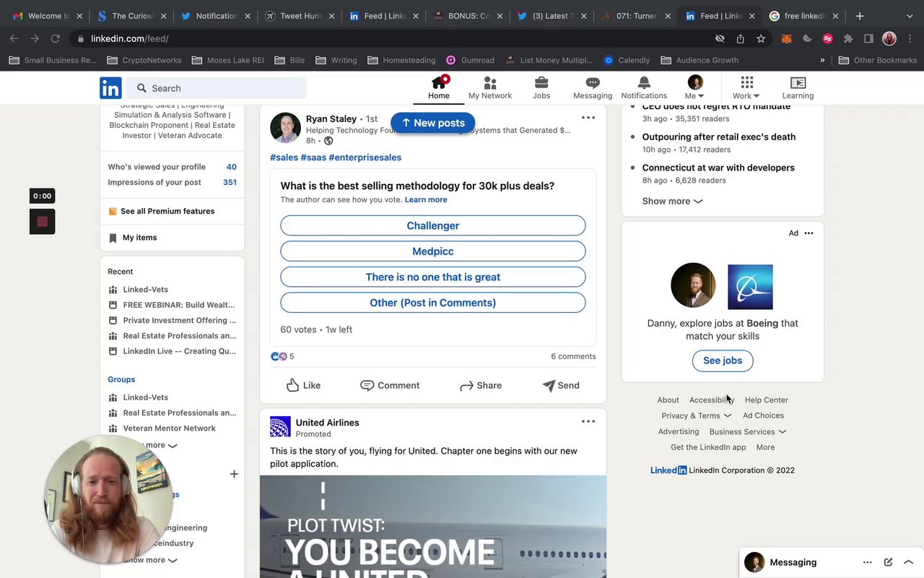Click the New posts button

pos(433,123)
